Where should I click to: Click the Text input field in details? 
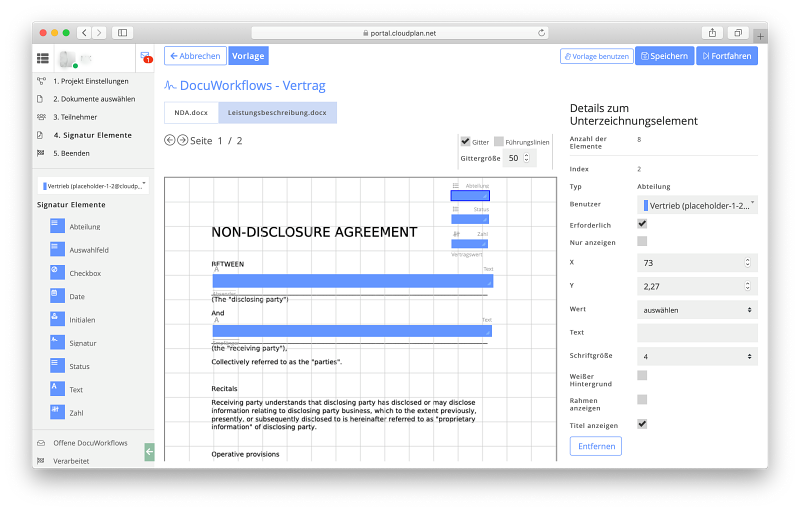[697, 333]
